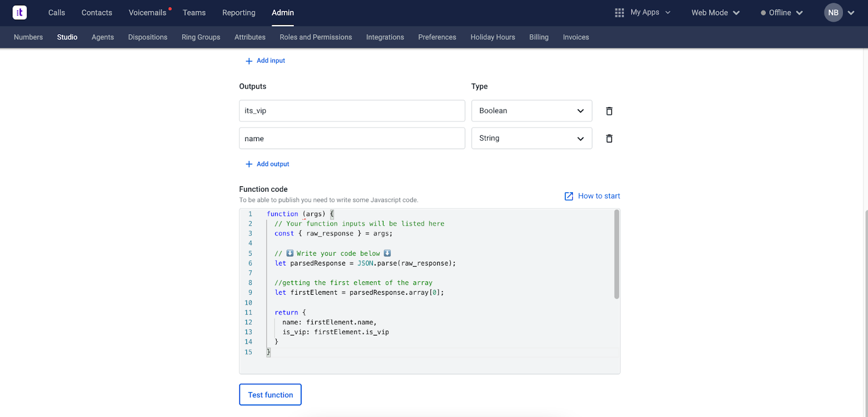
Task: Expand the user account chevron
Action: 851,12
